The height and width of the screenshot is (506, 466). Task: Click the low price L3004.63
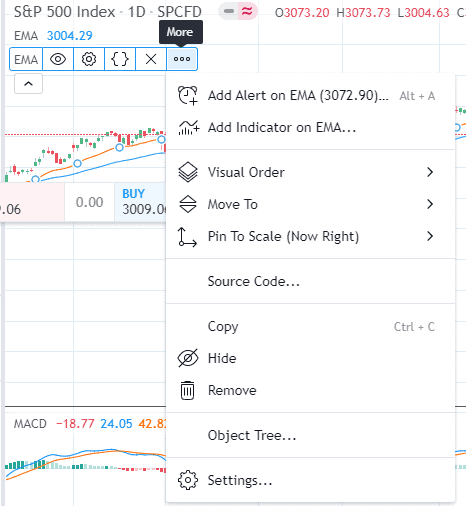coord(423,13)
